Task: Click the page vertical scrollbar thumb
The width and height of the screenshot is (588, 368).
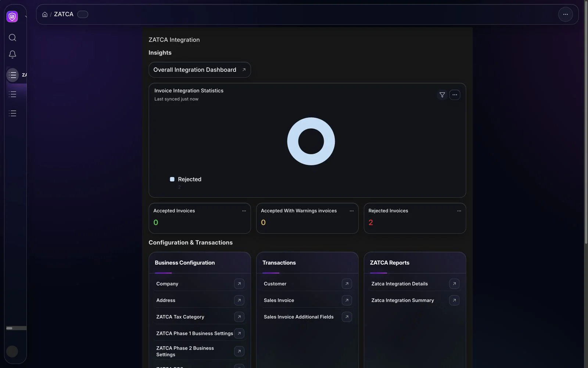Action: (x=586, y=122)
